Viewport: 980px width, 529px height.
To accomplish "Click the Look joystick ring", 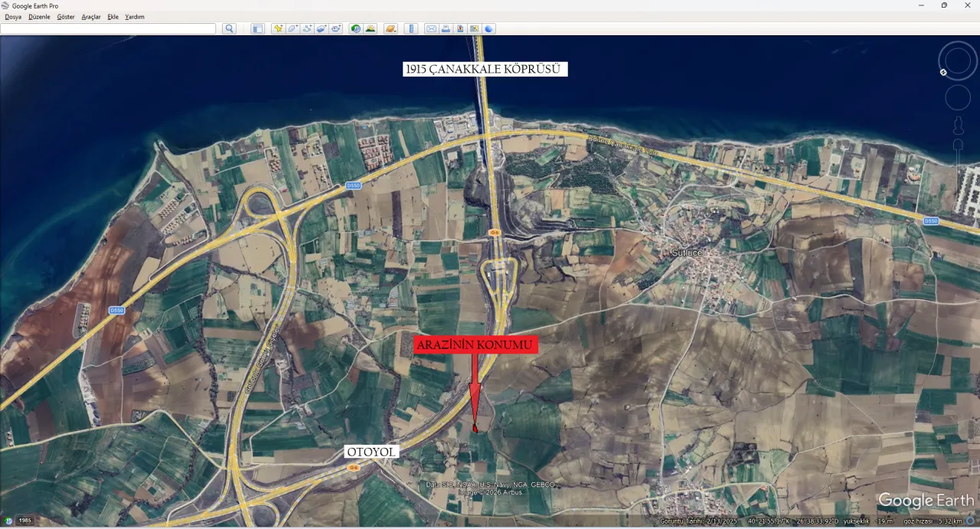I will 958,60.
